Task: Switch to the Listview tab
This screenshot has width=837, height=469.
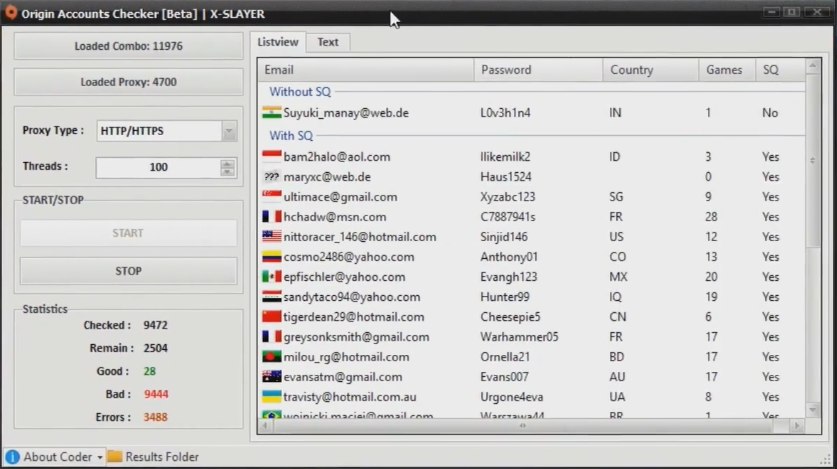Action: coord(278,42)
